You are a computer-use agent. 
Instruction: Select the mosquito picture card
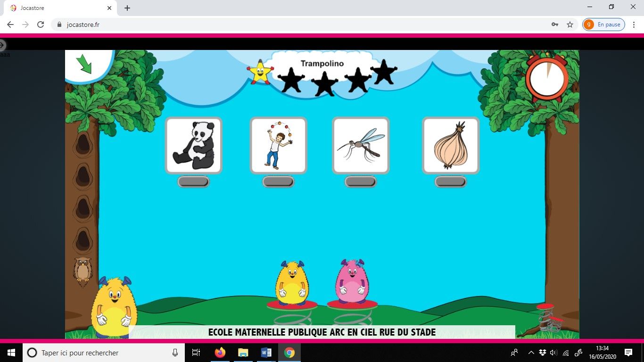point(361,145)
